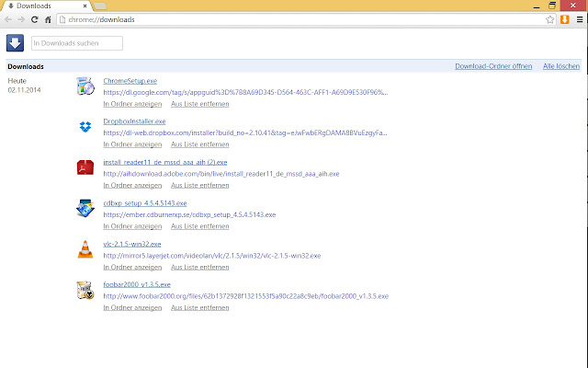588x368 pixels.
Task: Select the Downloads browser tab
Action: point(45,6)
